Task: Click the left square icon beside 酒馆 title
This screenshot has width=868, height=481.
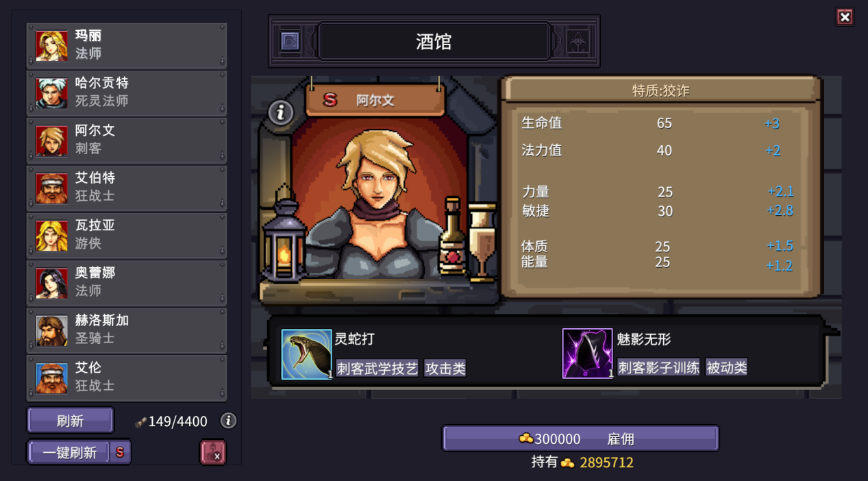Action: coord(290,42)
